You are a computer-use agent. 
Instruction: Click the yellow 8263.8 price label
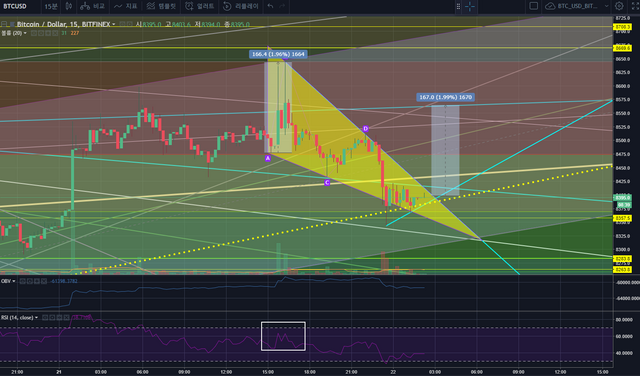click(x=622, y=269)
